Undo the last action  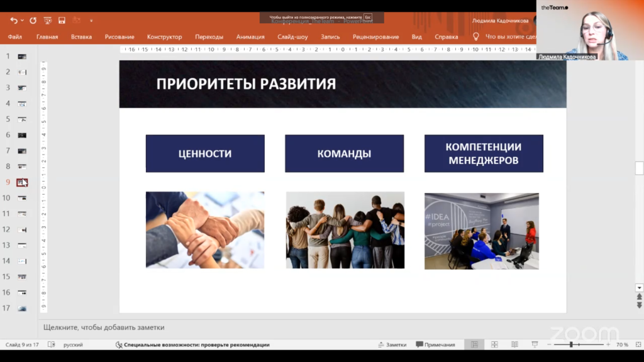pyautogui.click(x=14, y=20)
